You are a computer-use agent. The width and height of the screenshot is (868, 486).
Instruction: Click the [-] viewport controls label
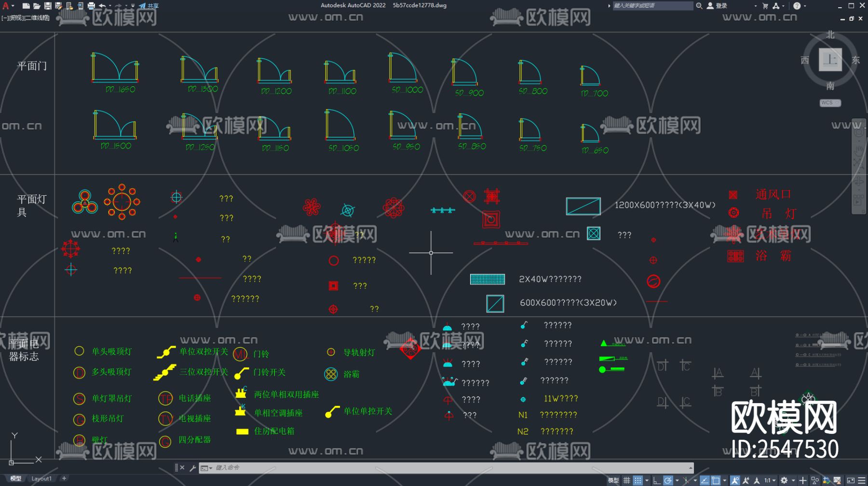pyautogui.click(x=5, y=18)
